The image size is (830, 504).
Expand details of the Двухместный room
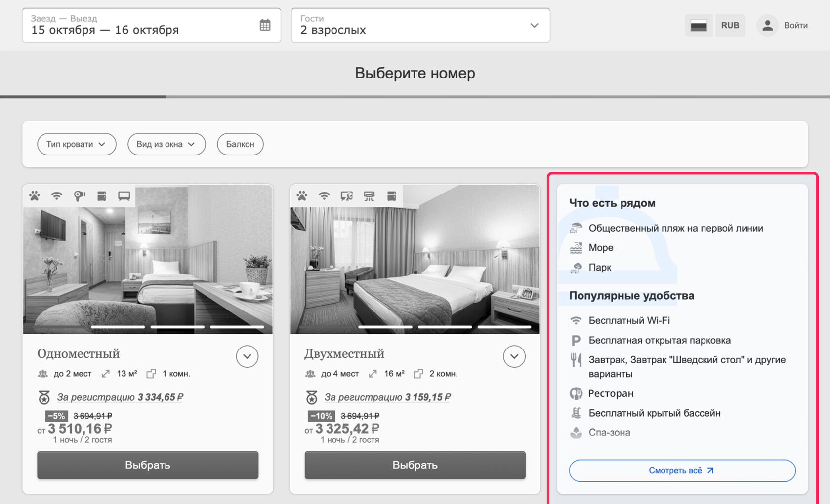click(x=514, y=356)
